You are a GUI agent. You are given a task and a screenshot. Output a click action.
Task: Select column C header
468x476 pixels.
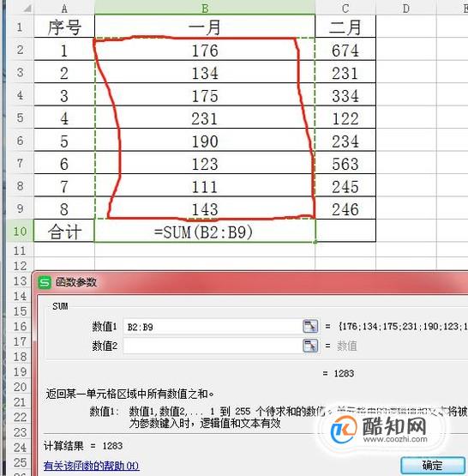345,8
